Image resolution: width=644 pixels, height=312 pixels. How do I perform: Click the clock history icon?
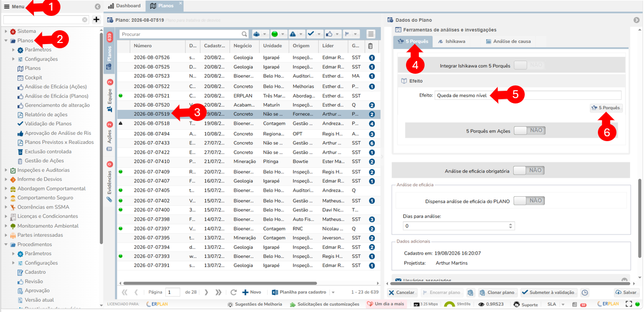click(585, 292)
